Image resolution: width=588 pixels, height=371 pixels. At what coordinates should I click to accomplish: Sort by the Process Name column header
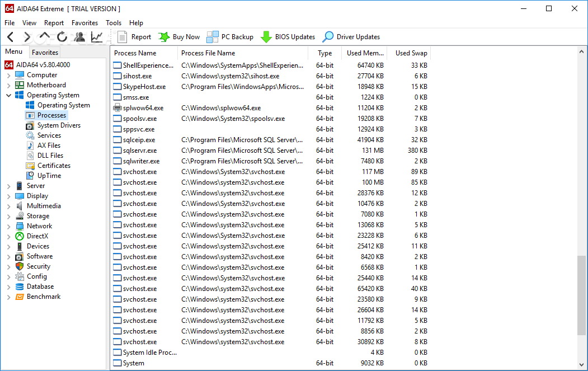[x=144, y=53]
